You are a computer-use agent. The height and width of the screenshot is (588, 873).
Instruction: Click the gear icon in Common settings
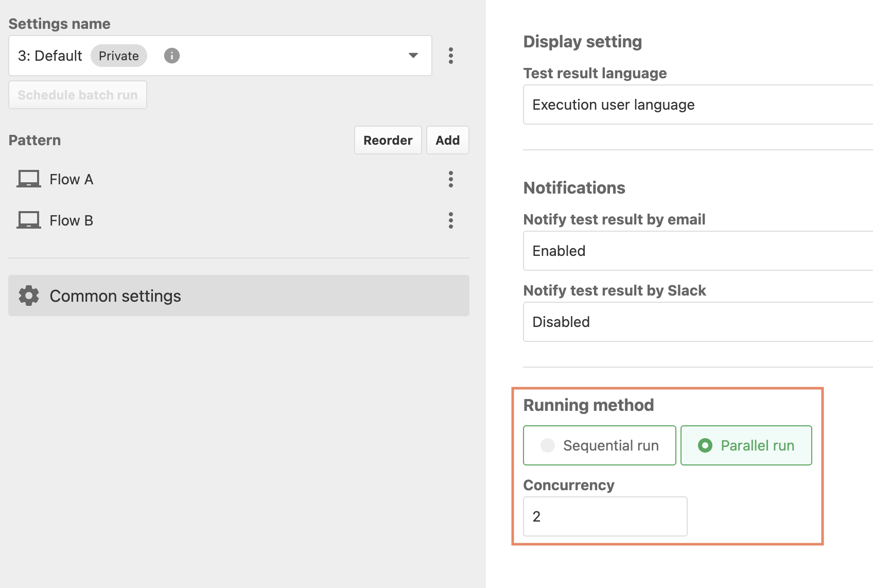29,296
